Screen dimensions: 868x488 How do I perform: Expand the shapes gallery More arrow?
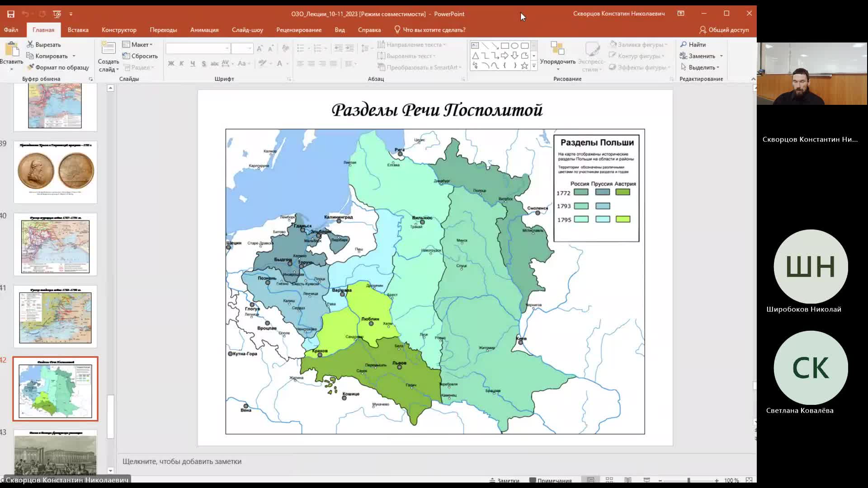[534, 66]
